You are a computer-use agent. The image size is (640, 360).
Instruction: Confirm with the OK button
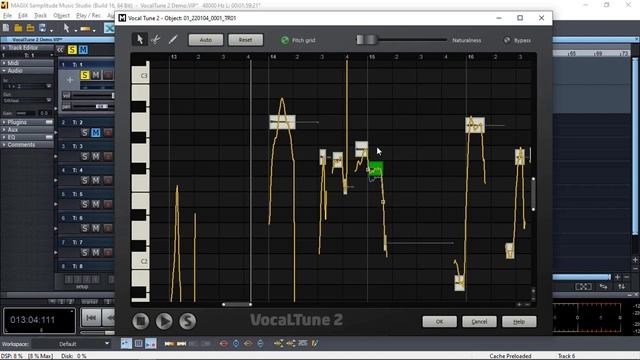(440, 322)
